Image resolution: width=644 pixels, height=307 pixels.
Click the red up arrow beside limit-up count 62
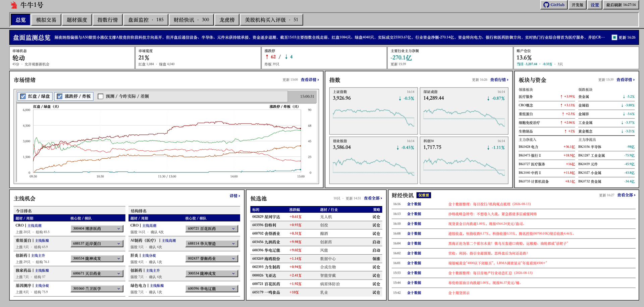(267, 57)
